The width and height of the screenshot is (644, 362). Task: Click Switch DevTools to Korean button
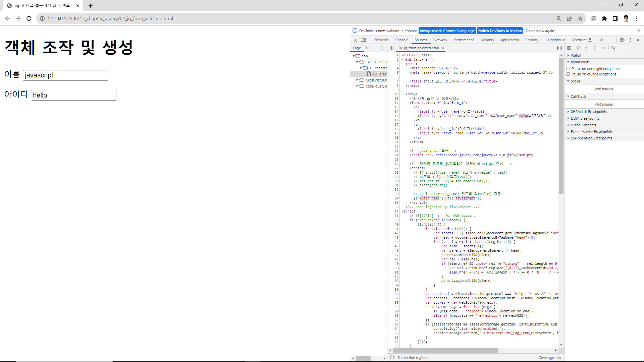pos(500,31)
